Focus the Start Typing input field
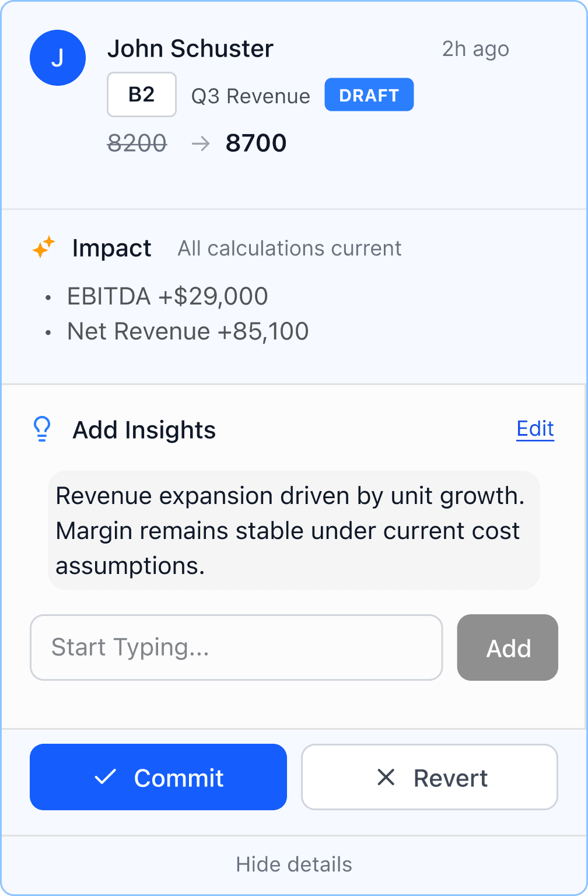Image resolution: width=588 pixels, height=896 pixels. click(x=236, y=647)
